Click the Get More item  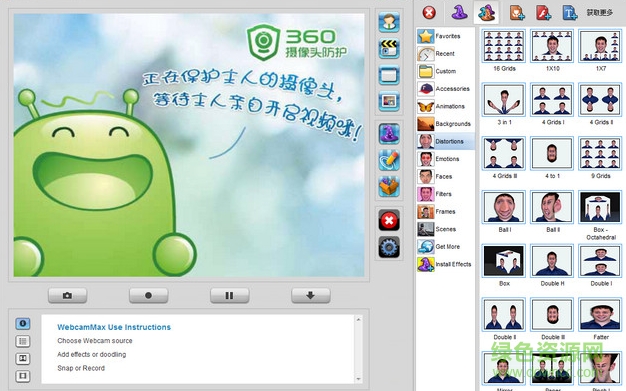tap(446, 247)
